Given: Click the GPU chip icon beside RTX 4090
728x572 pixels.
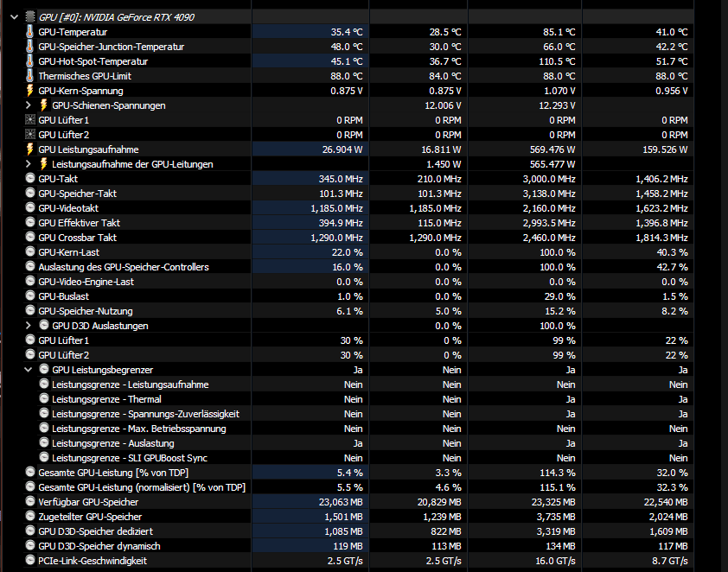Looking at the screenshot, I should (29, 17).
